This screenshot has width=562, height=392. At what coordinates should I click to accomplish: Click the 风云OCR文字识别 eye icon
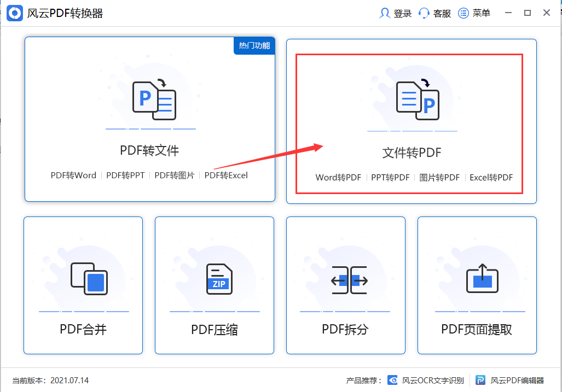pyautogui.click(x=392, y=380)
